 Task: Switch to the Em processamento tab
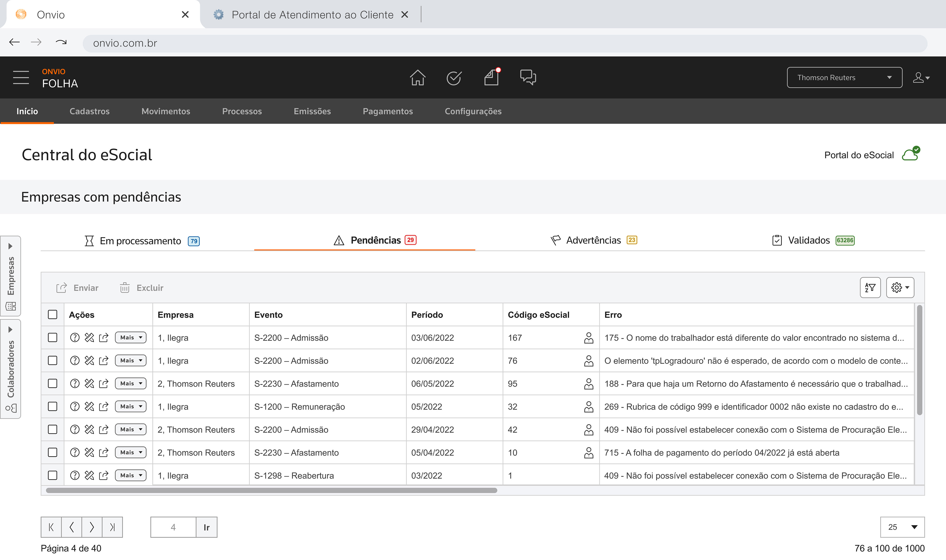tap(142, 241)
